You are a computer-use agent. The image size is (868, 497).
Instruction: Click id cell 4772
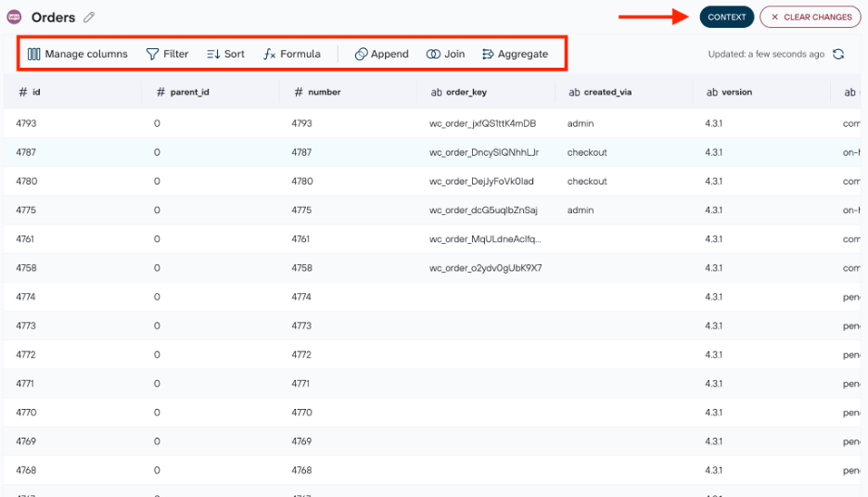tap(25, 354)
